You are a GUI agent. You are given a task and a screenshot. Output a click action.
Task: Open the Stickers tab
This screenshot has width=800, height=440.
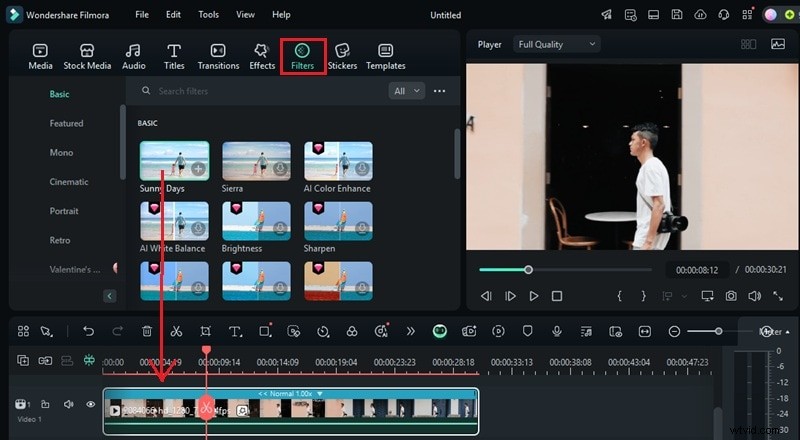click(342, 56)
